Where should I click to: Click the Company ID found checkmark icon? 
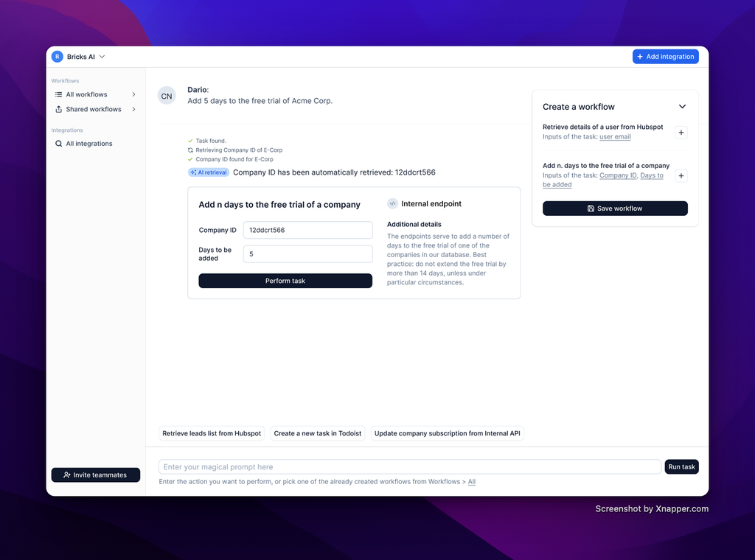190,159
